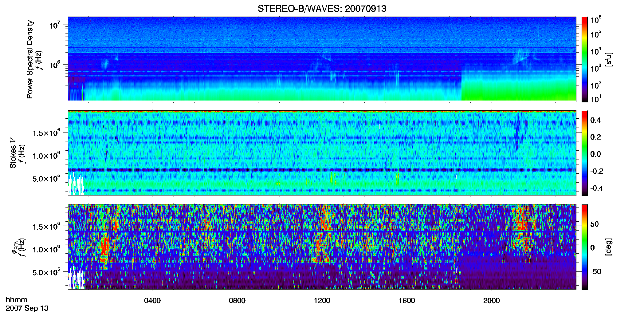Screen dimensions: 644x332
Task: Click the "0.0" value on Stokes V colorbar
Action: pos(595,154)
